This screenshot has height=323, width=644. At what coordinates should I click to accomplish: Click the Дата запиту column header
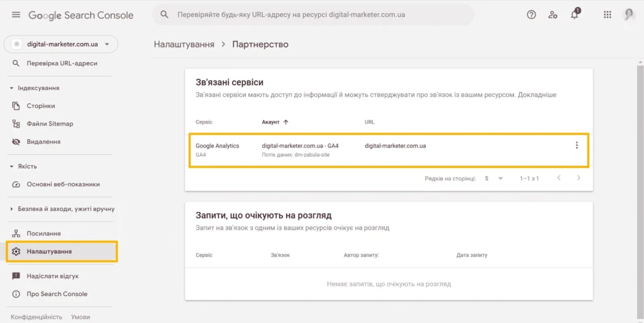(x=472, y=255)
